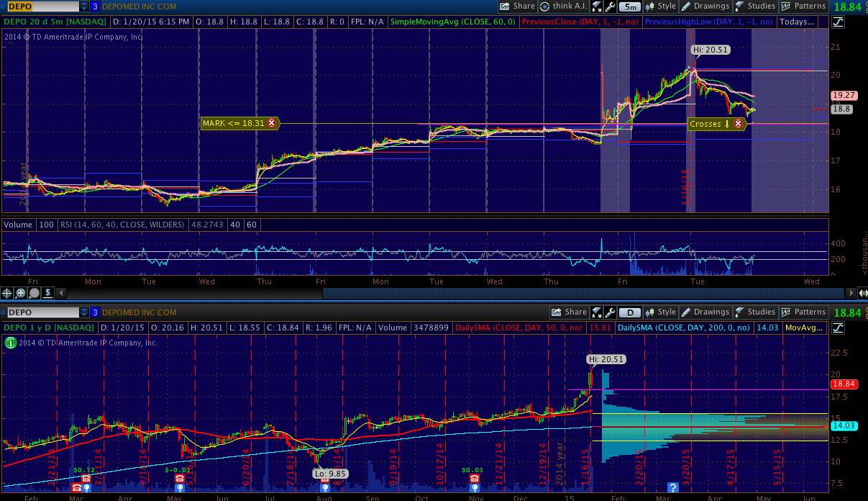Click the green info icon on lower chart

click(9, 343)
